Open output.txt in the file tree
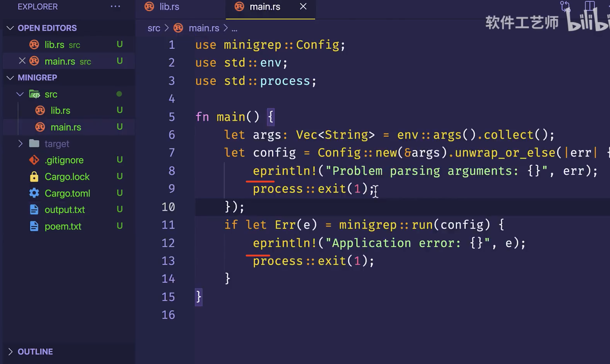This screenshot has height=364, width=610. (x=65, y=210)
